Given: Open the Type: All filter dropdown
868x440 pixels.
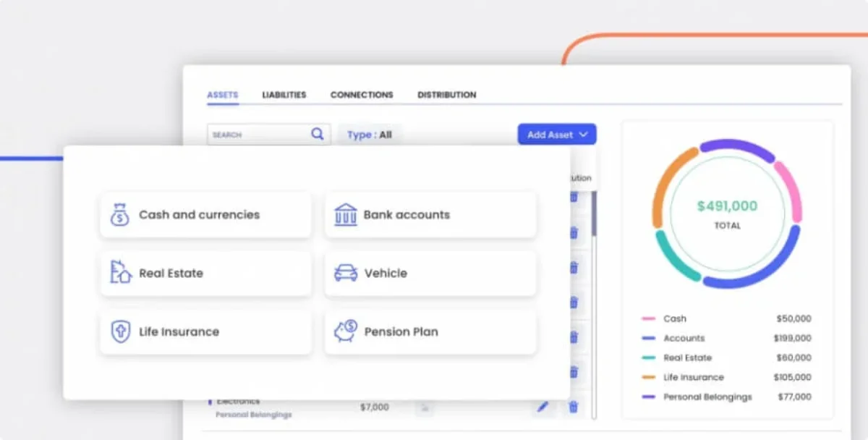Looking at the screenshot, I should 369,134.
